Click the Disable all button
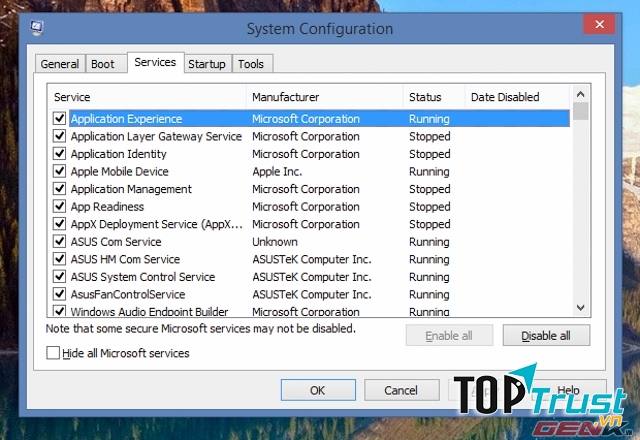The height and width of the screenshot is (440, 640). pos(546,335)
